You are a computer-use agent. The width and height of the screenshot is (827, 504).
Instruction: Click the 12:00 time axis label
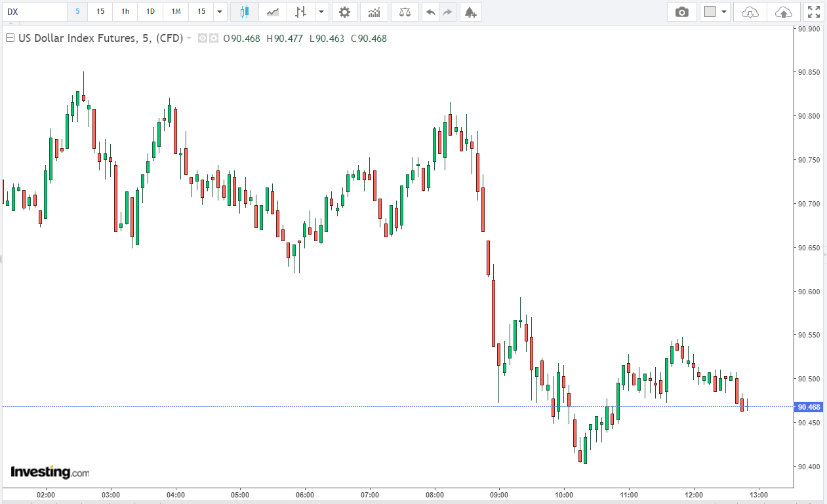tap(694, 495)
